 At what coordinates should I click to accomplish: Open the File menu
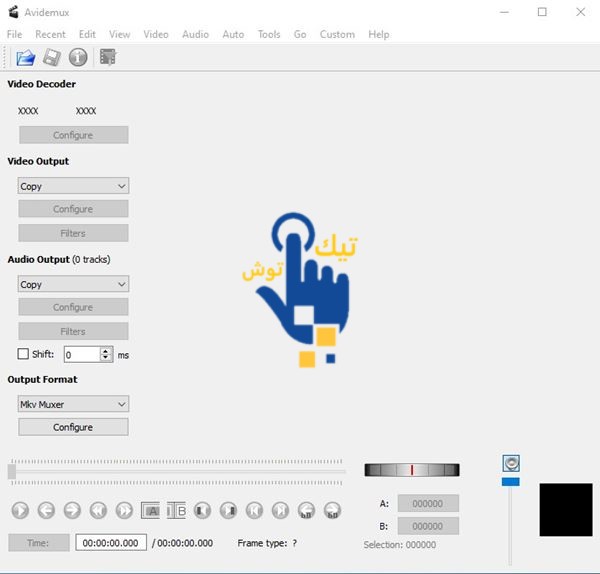[15, 34]
